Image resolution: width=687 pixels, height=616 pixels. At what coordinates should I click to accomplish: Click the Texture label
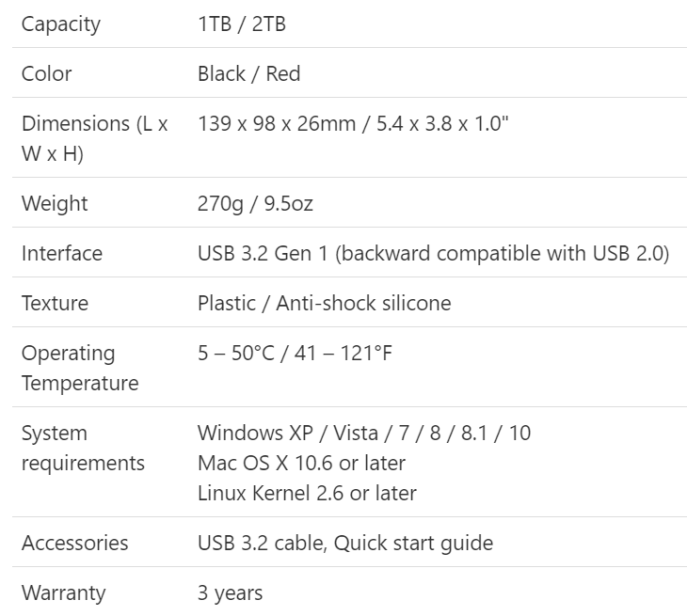(x=55, y=303)
